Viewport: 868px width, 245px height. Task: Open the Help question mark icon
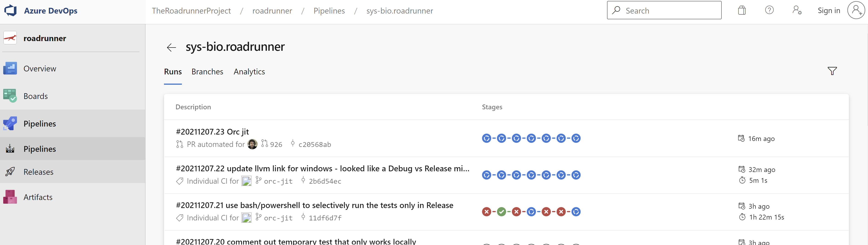click(769, 10)
